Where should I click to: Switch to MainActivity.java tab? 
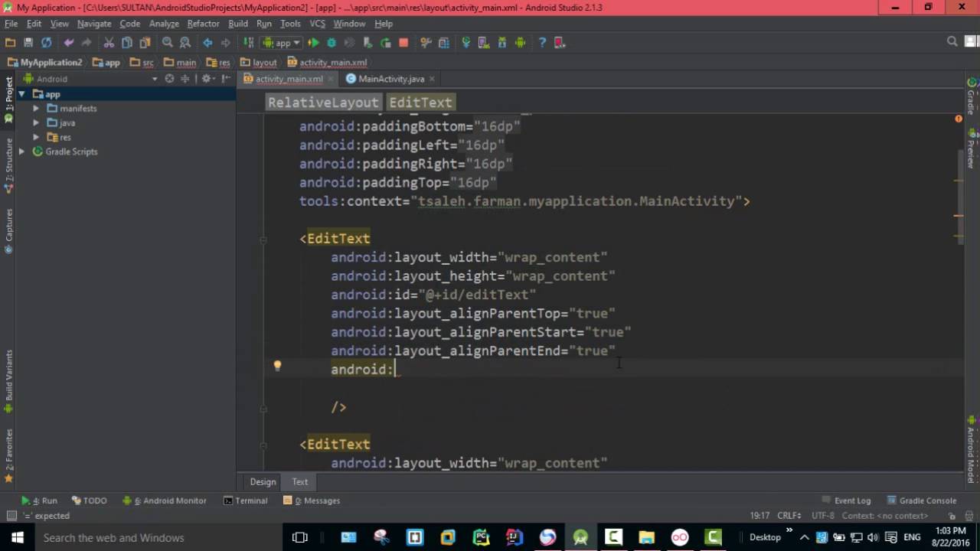pyautogui.click(x=390, y=79)
